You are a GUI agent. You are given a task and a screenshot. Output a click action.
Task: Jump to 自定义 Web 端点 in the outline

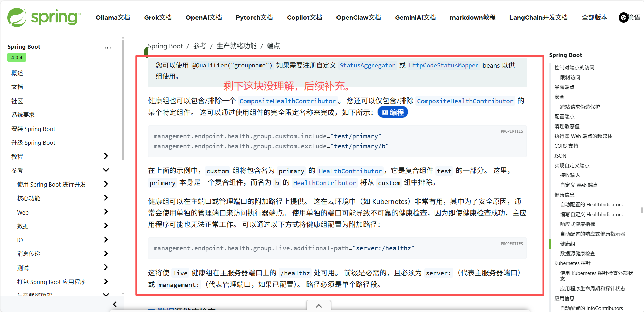(579, 185)
